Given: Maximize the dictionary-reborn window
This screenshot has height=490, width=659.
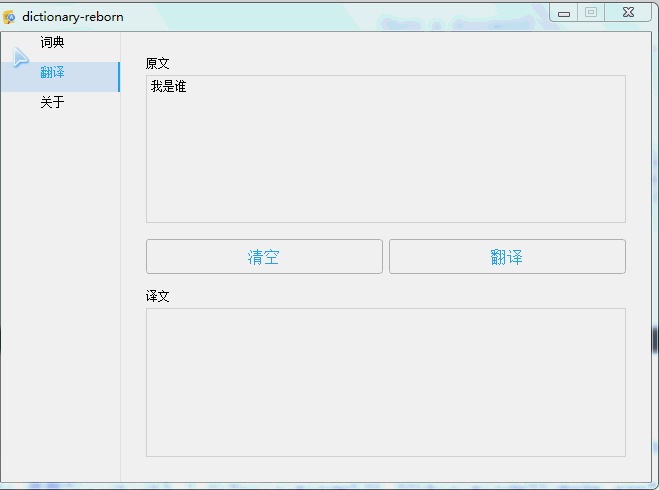Looking at the screenshot, I should (591, 13).
